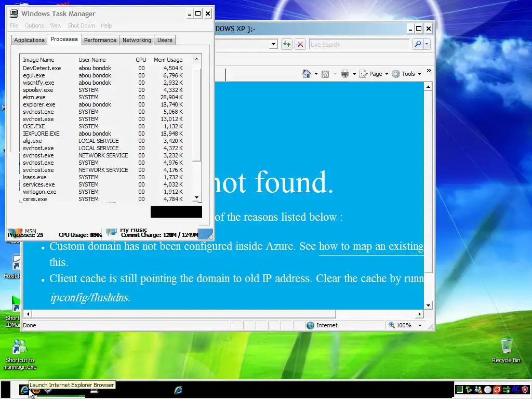
Task: Click the messenger people icon in system tray
Action: 478,390
